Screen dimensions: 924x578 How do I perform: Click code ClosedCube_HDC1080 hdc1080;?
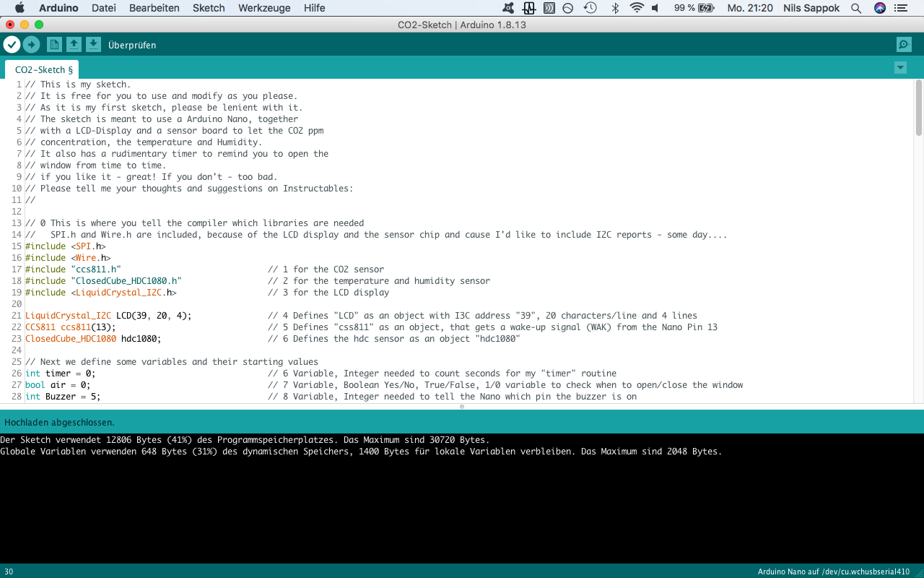pos(93,339)
